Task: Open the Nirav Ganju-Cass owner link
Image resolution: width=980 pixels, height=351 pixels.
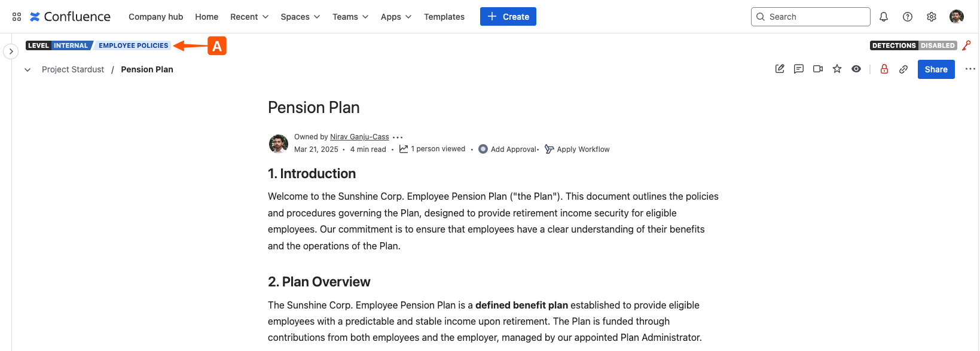Action: (x=359, y=137)
